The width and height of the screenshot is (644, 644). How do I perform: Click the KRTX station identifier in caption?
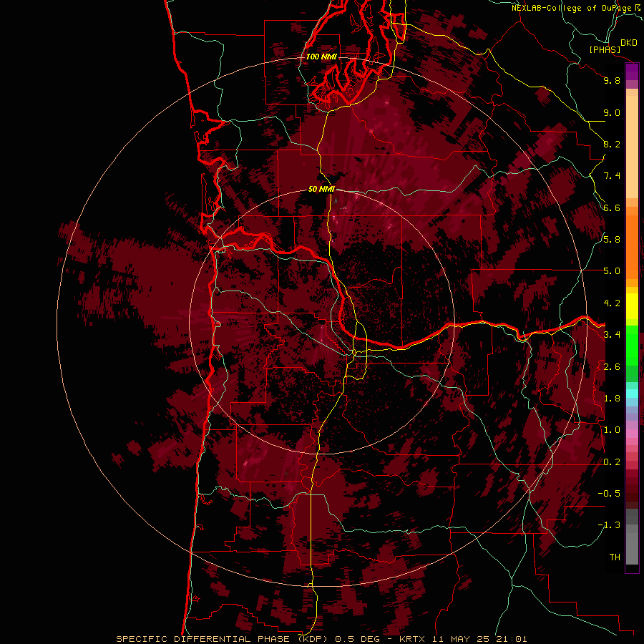[414, 639]
